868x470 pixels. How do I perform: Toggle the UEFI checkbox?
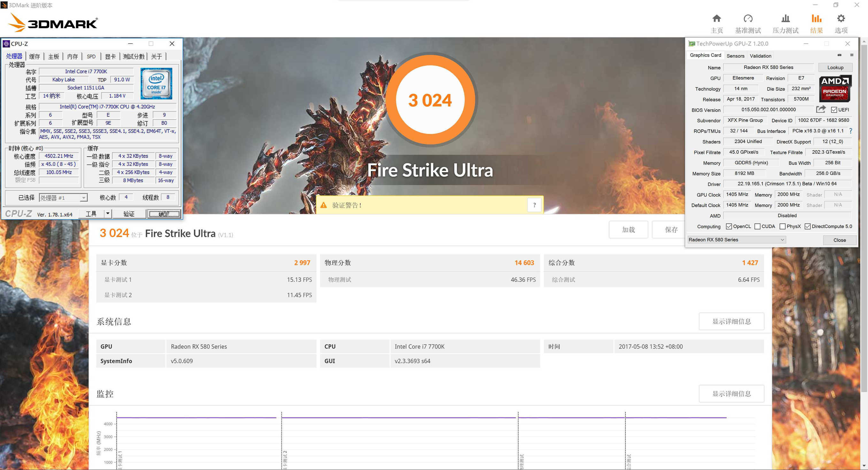834,110
